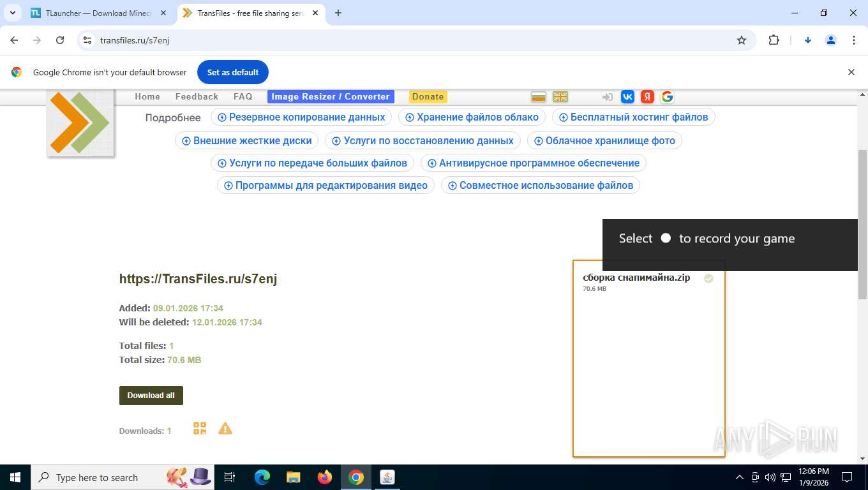Open Программы для редактирования видео link
The height and width of the screenshot is (490, 868).
(x=326, y=186)
